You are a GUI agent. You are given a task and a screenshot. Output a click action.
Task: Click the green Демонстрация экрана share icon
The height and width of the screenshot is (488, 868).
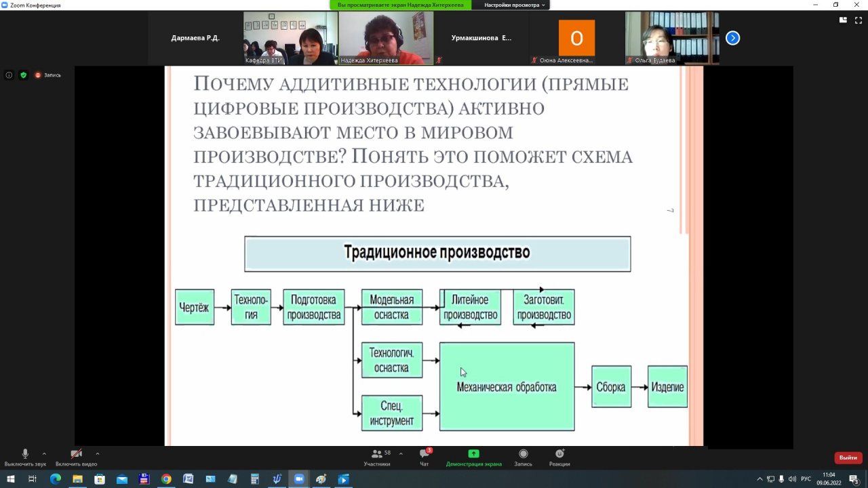[x=473, y=454]
